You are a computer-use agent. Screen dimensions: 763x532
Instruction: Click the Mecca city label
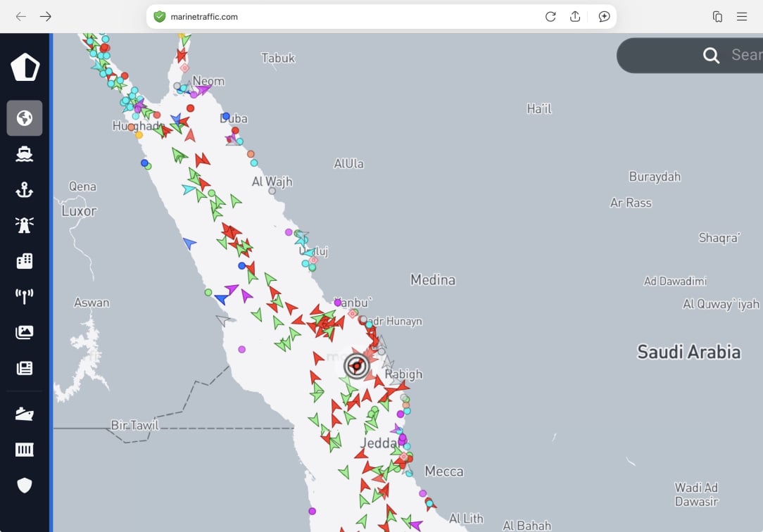pos(444,471)
